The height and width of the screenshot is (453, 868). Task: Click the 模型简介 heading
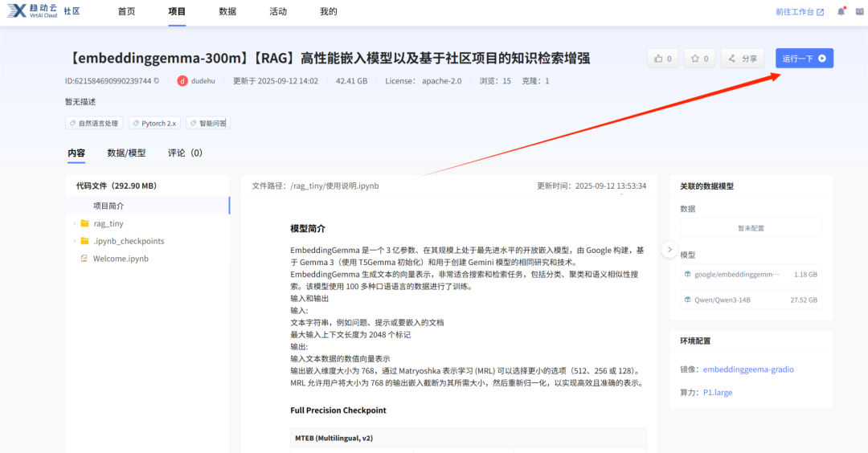coord(308,228)
